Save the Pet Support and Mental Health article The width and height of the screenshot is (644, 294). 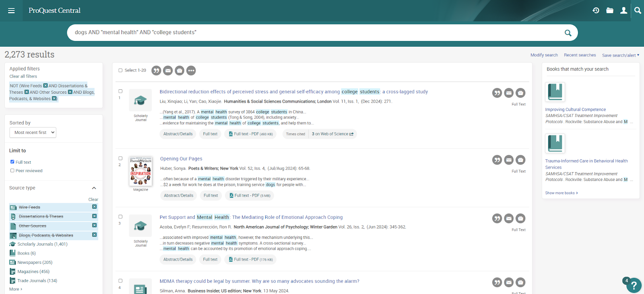(520, 218)
